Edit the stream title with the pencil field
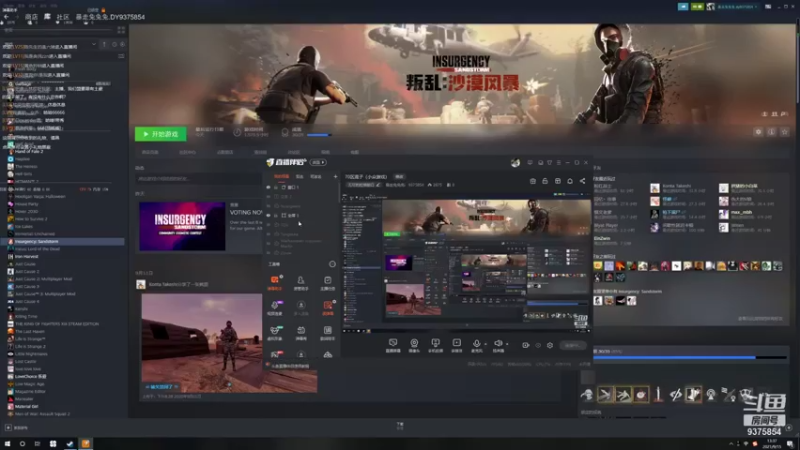This screenshot has height=450, width=800. pyautogui.click(x=364, y=185)
